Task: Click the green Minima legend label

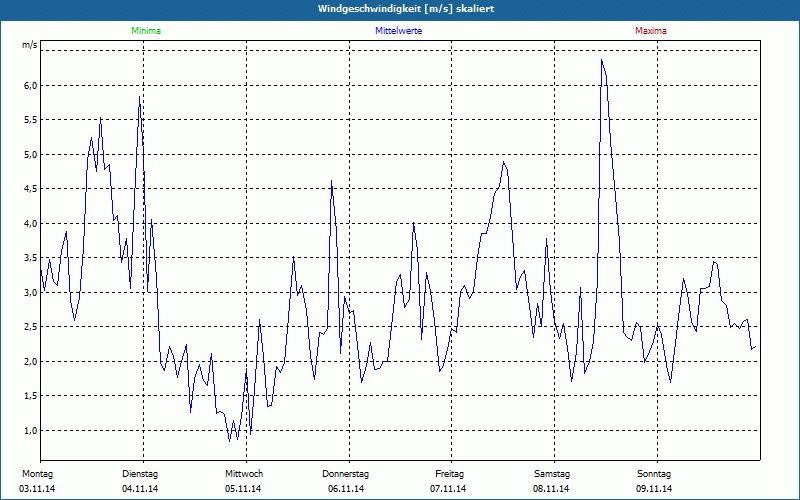Action: [146, 31]
